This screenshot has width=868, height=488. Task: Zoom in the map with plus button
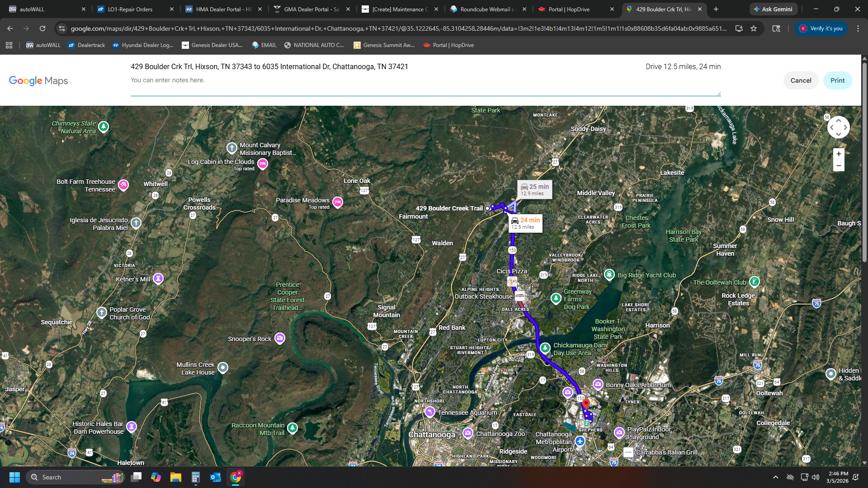[839, 154]
